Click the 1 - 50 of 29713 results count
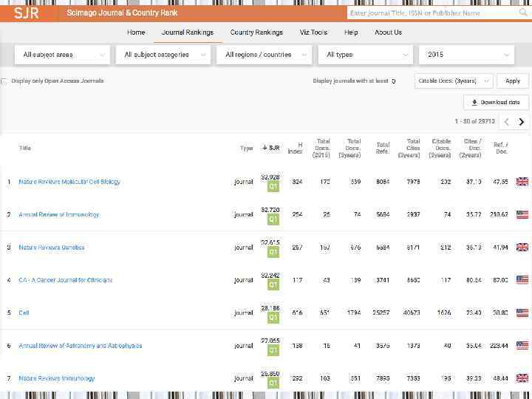The width and height of the screenshot is (532, 399). tap(474, 121)
